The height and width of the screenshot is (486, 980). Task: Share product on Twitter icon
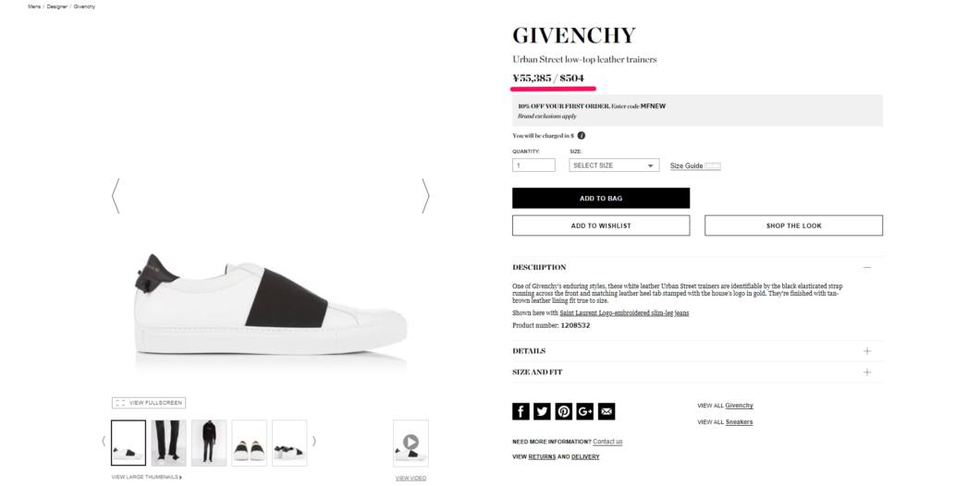(x=543, y=411)
